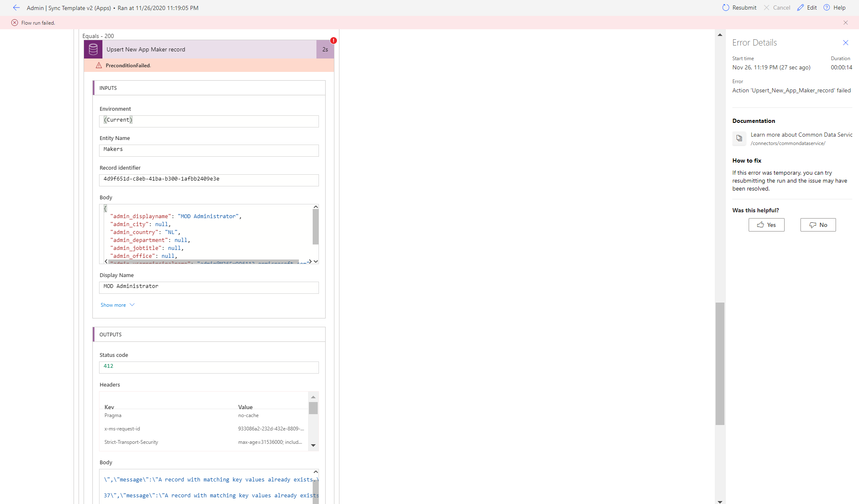The height and width of the screenshot is (504, 859).
Task: Click the Status code 412 field
Action: coord(209,367)
